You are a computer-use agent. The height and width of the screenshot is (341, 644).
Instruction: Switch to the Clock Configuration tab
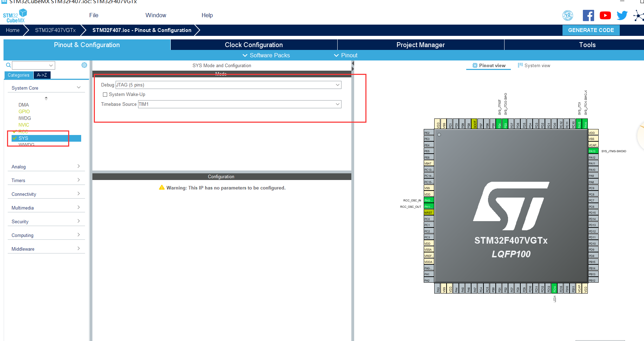pyautogui.click(x=253, y=45)
